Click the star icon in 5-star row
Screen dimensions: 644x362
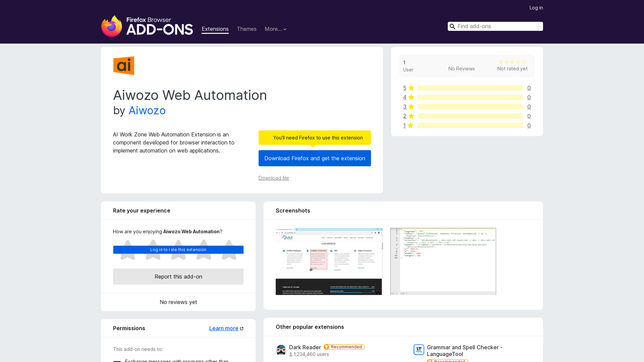411,88
